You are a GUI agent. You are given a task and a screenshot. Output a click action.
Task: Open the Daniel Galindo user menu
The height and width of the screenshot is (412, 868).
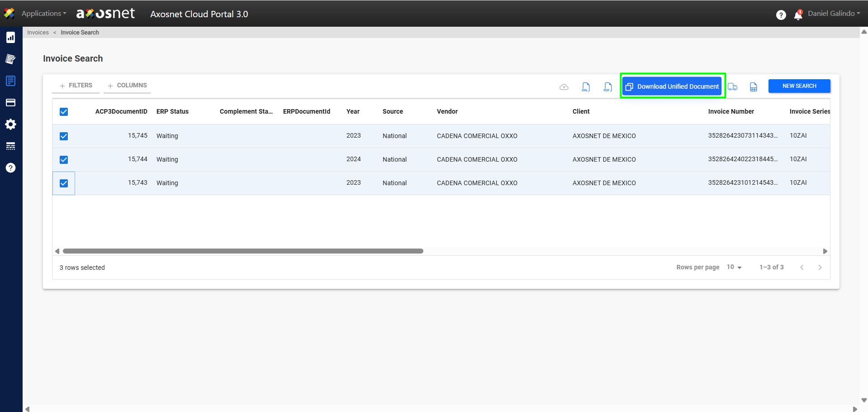[x=834, y=14]
